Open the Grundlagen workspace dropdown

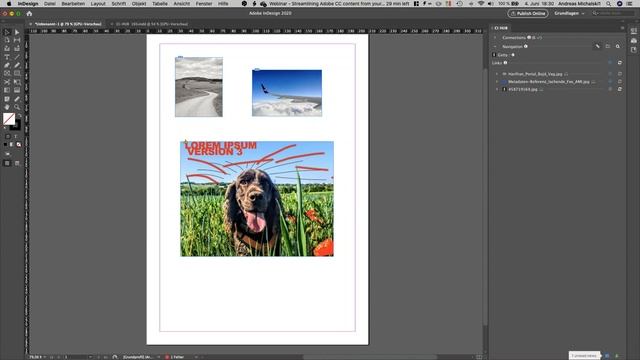(569, 13)
